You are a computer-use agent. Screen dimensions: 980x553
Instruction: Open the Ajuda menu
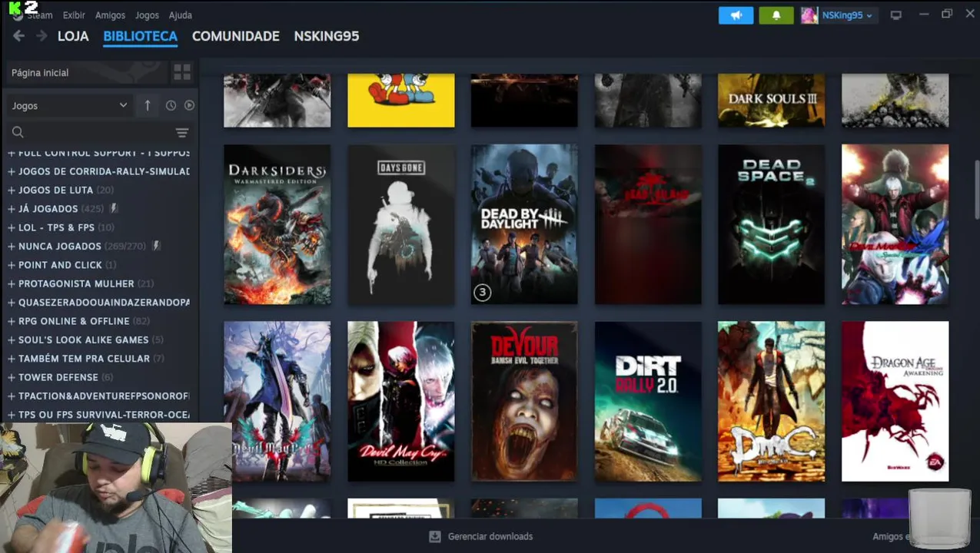point(180,15)
